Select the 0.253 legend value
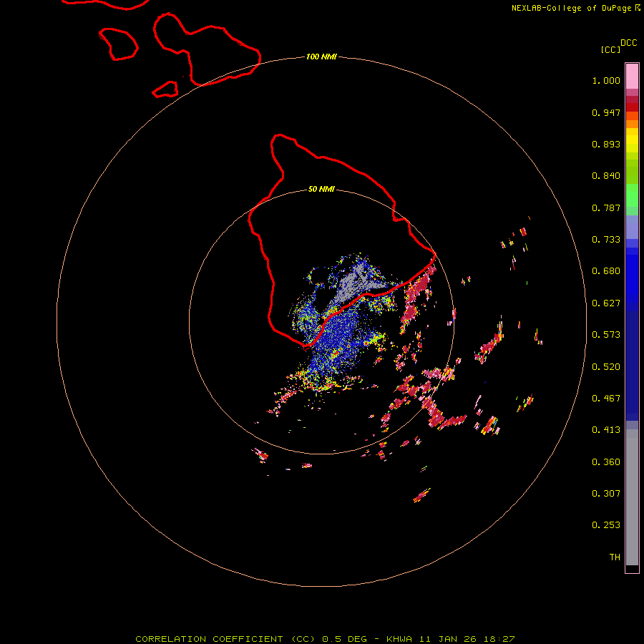644x644 pixels. click(x=606, y=525)
